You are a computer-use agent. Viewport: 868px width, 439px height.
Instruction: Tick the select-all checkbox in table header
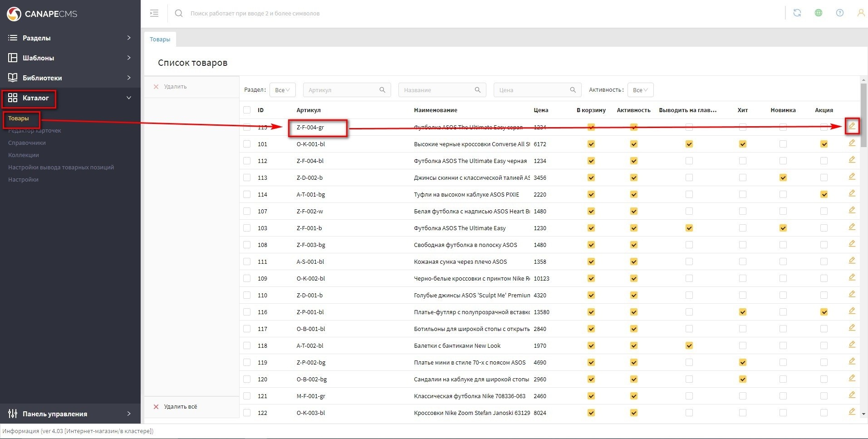click(247, 110)
